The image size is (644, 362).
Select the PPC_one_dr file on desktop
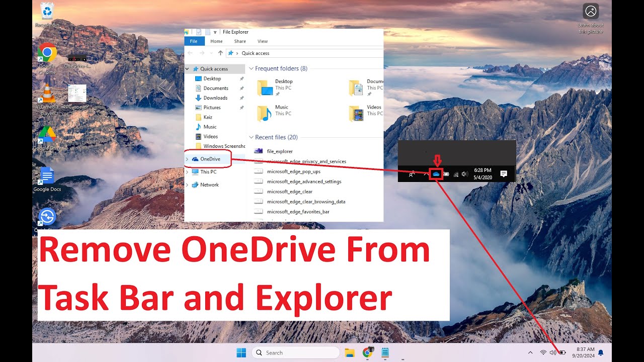[x=77, y=96]
